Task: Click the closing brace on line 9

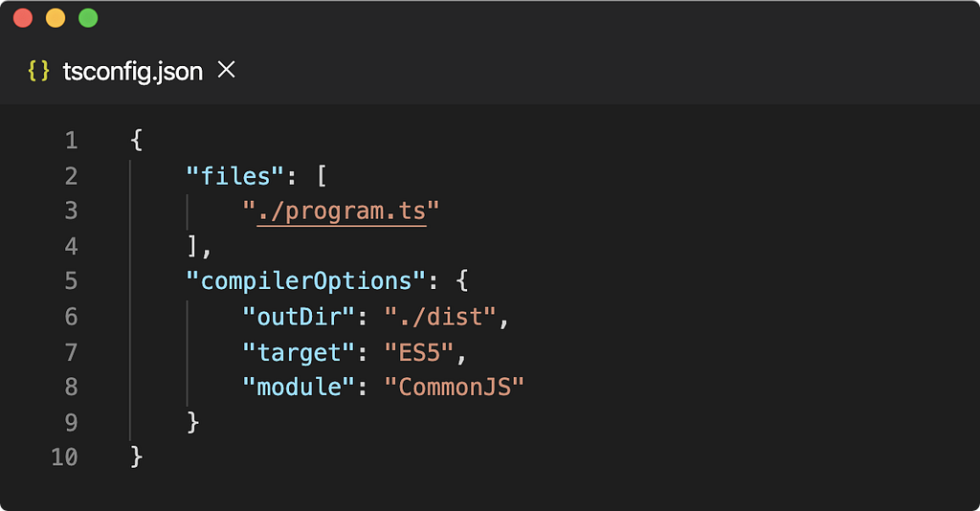Action: coord(193,422)
